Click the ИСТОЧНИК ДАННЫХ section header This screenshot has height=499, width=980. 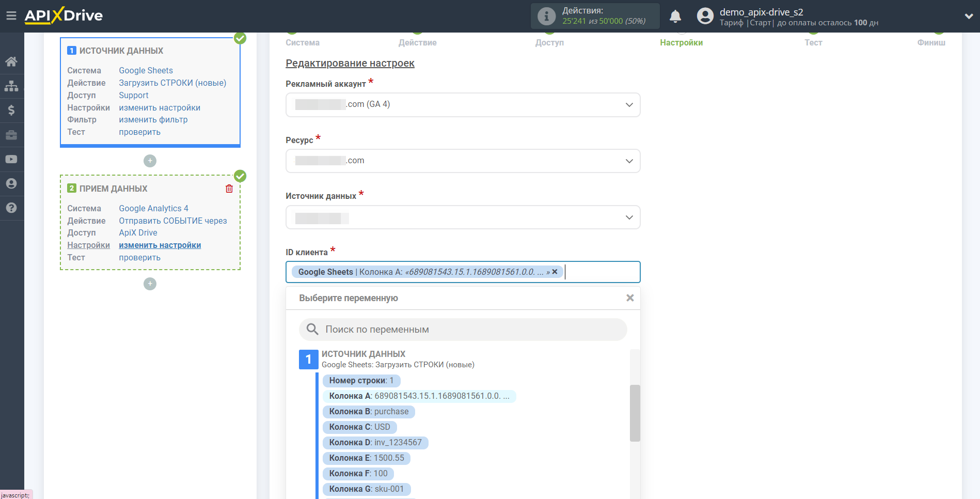coord(363,354)
